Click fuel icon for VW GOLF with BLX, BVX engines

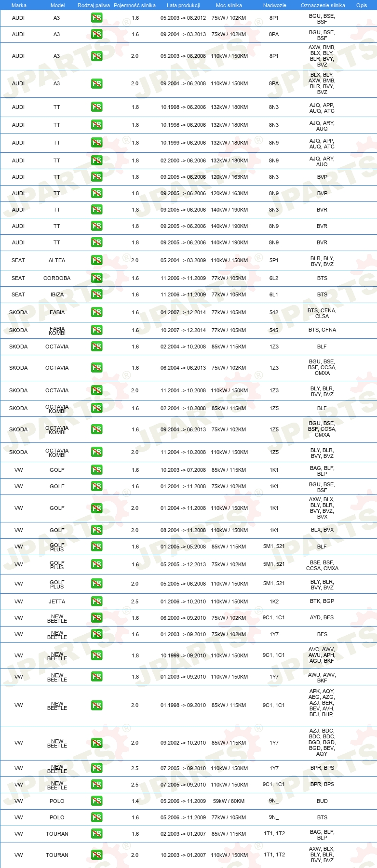(x=96, y=530)
